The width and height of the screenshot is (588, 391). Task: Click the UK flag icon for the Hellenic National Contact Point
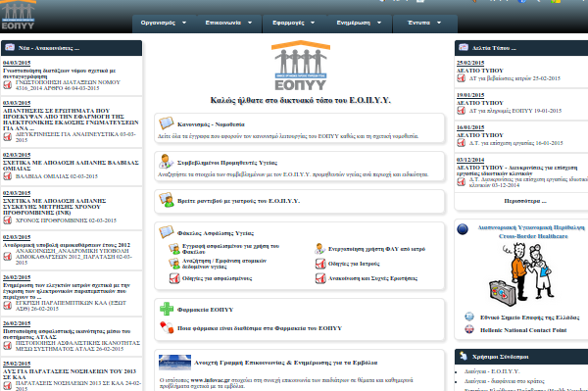click(469, 329)
